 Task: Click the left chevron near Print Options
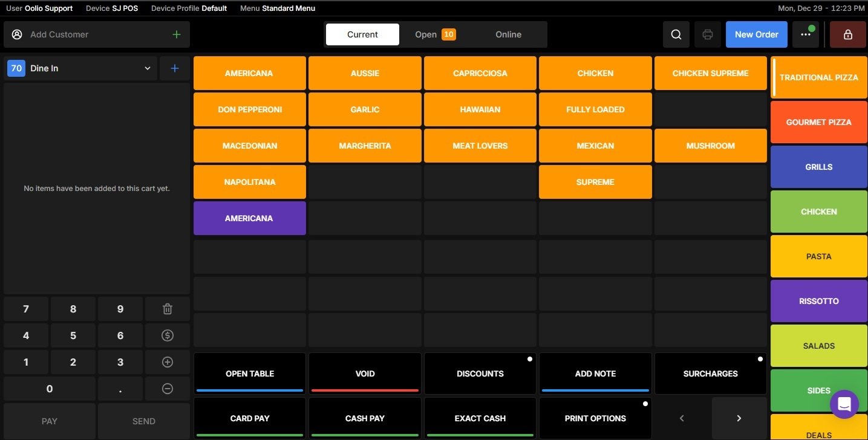682,418
